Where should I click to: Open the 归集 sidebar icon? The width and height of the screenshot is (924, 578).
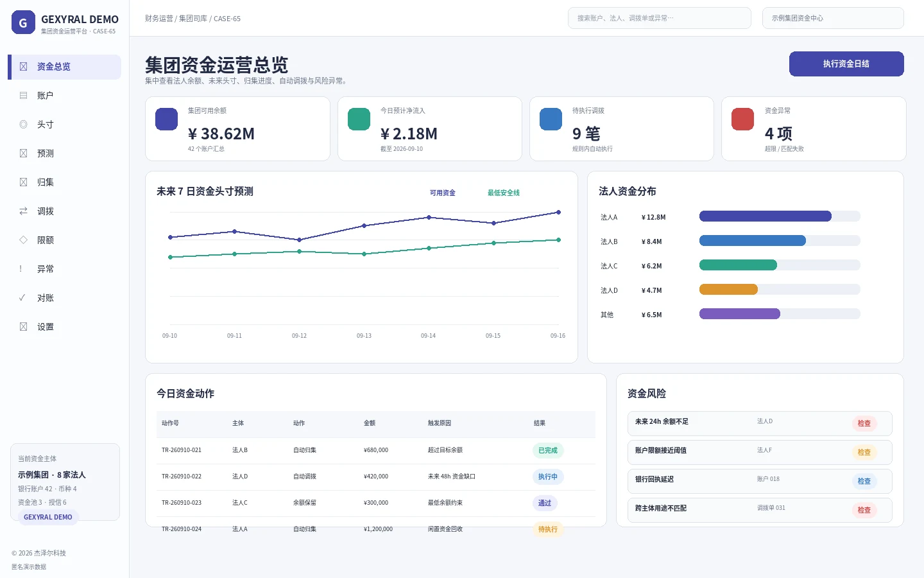tap(23, 182)
